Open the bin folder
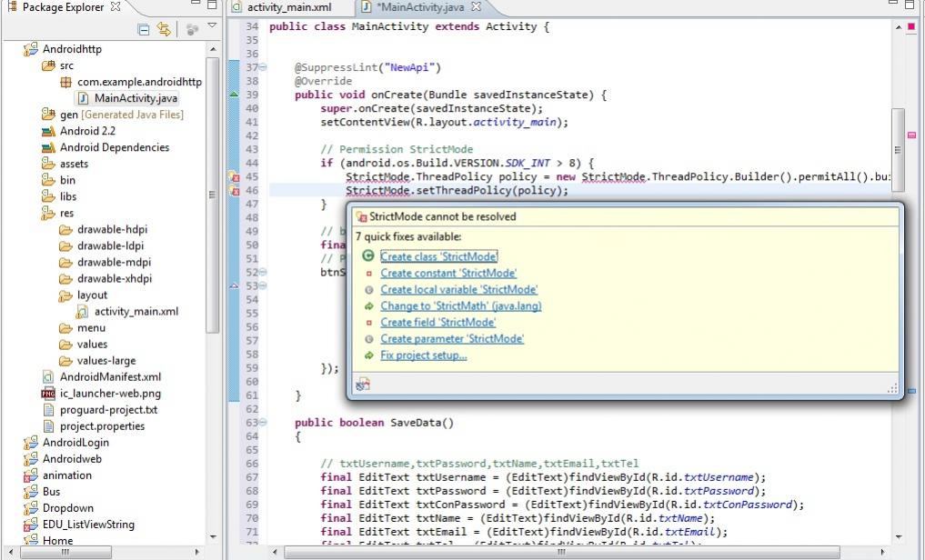 [x=67, y=180]
